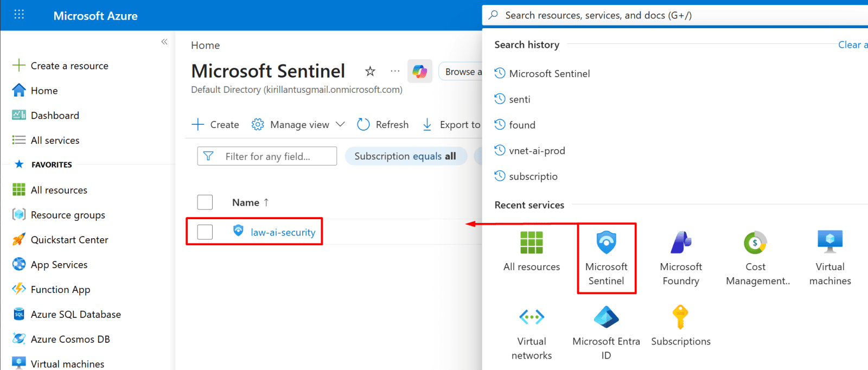
Task: Open Virtual machines in Recent services
Action: point(830,258)
